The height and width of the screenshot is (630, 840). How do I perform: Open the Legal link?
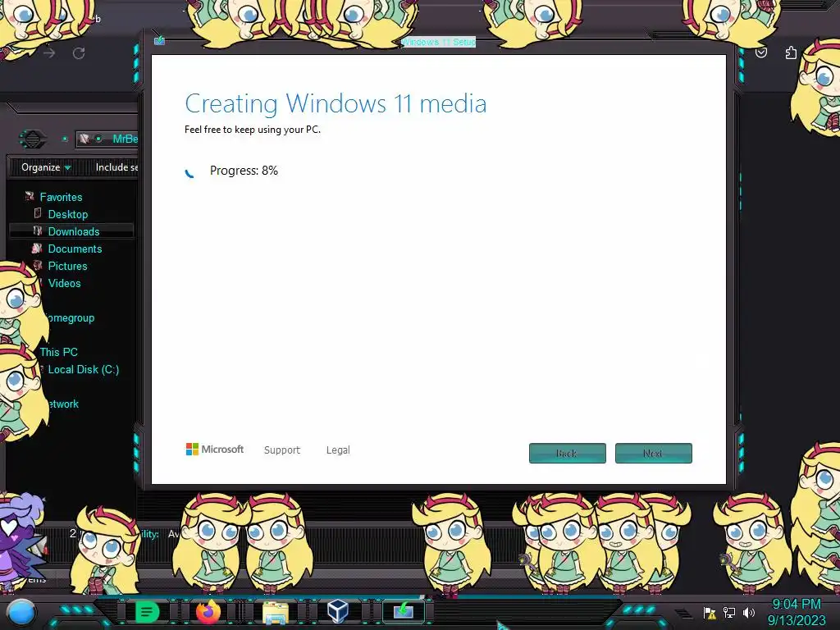click(338, 450)
